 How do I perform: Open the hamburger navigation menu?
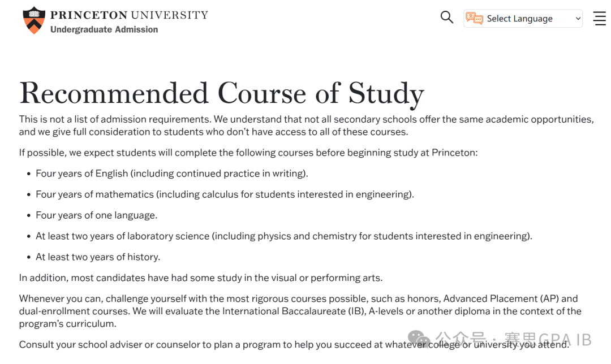tap(599, 18)
